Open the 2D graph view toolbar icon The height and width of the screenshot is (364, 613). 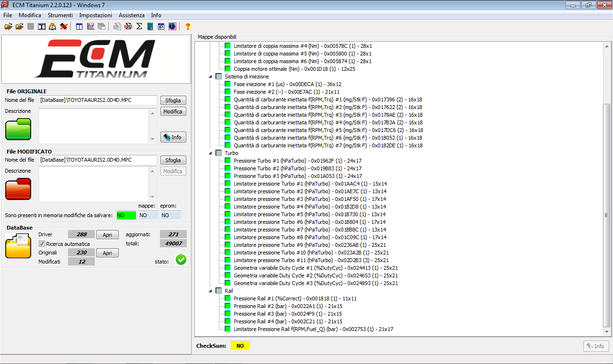pyautogui.click(x=91, y=26)
